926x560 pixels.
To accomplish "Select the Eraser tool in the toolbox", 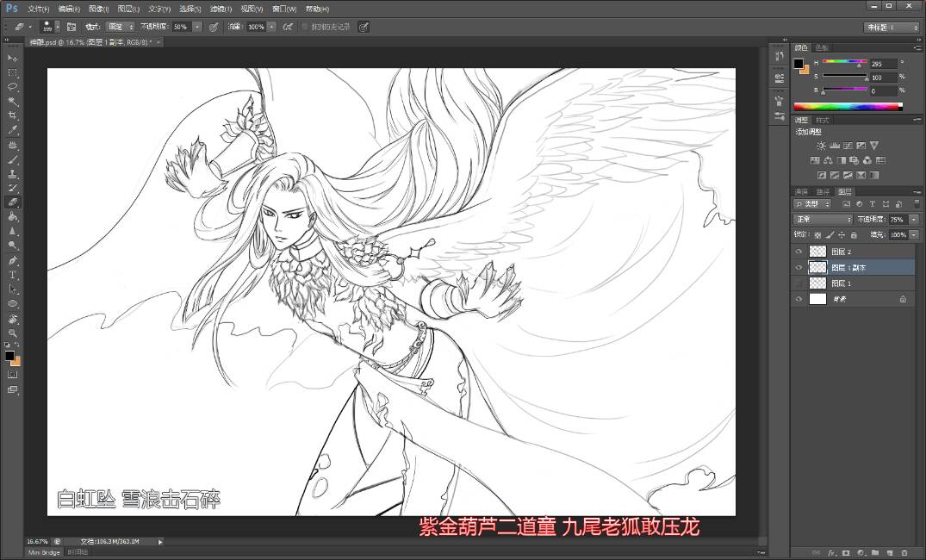I will click(12, 202).
